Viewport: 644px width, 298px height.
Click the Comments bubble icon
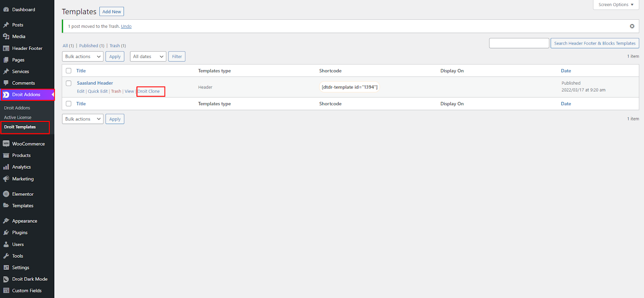tap(6, 83)
